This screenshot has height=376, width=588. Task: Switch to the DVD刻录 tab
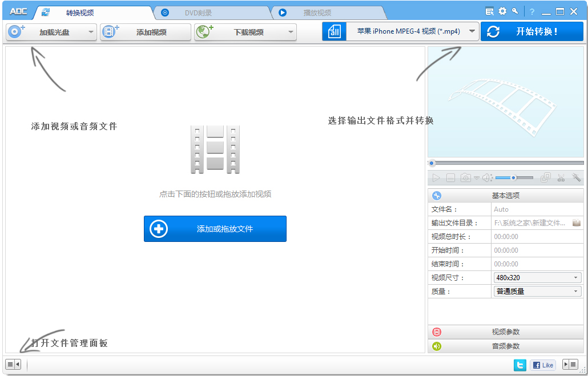pyautogui.click(x=198, y=13)
